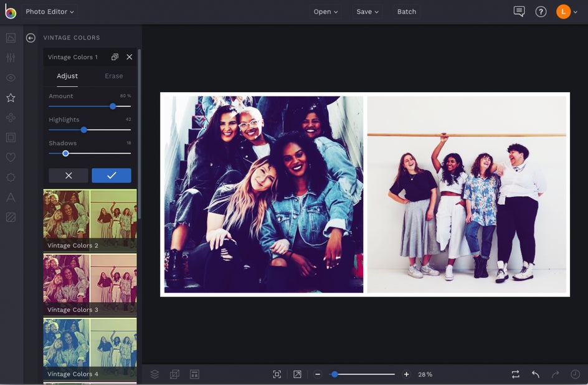Toggle the before/after compare icon
Image resolution: width=588 pixels, height=385 pixels.
tap(515, 374)
